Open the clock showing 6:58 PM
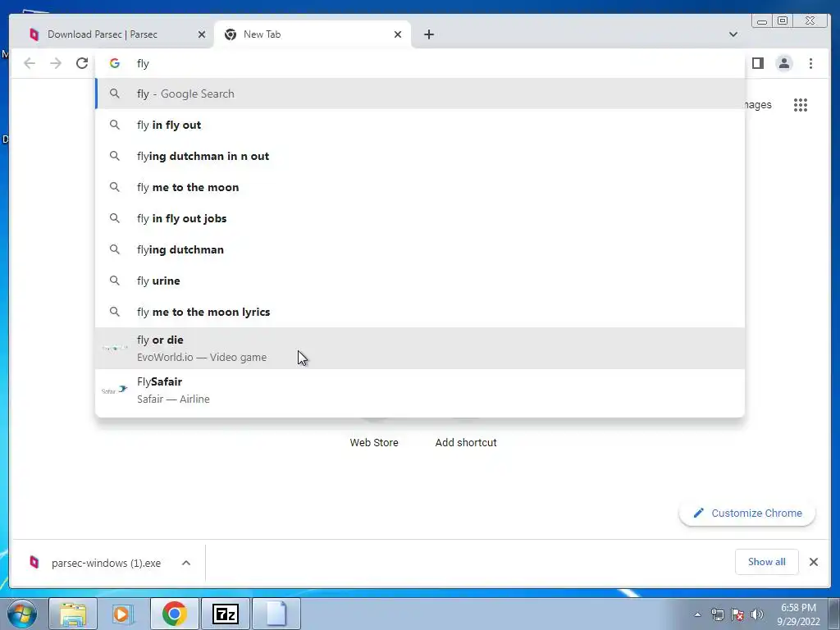The image size is (840, 630). click(798, 614)
